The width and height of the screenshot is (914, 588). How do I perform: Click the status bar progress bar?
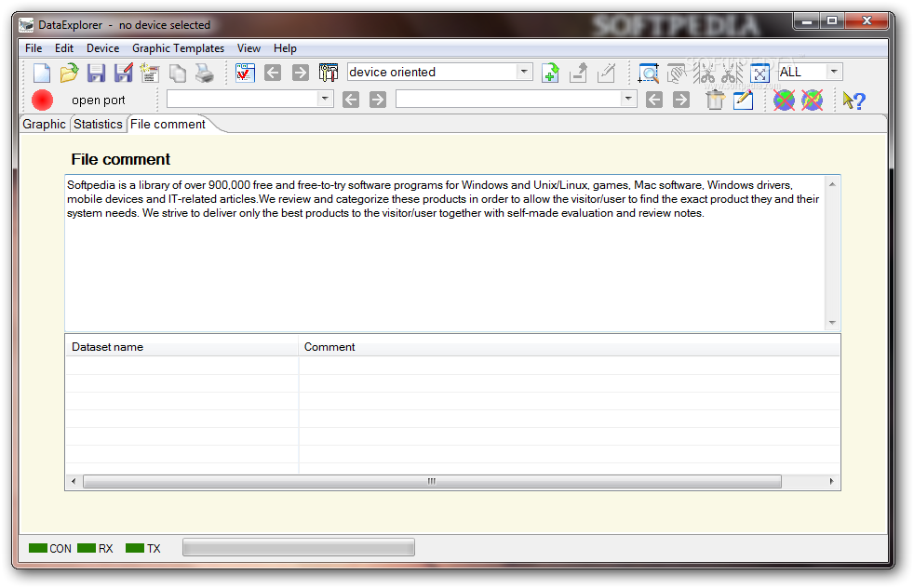tap(299, 547)
